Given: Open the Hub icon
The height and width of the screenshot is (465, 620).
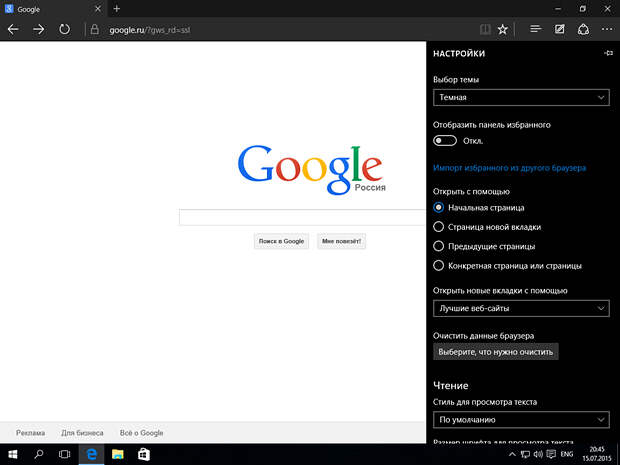Looking at the screenshot, I should coord(535,29).
